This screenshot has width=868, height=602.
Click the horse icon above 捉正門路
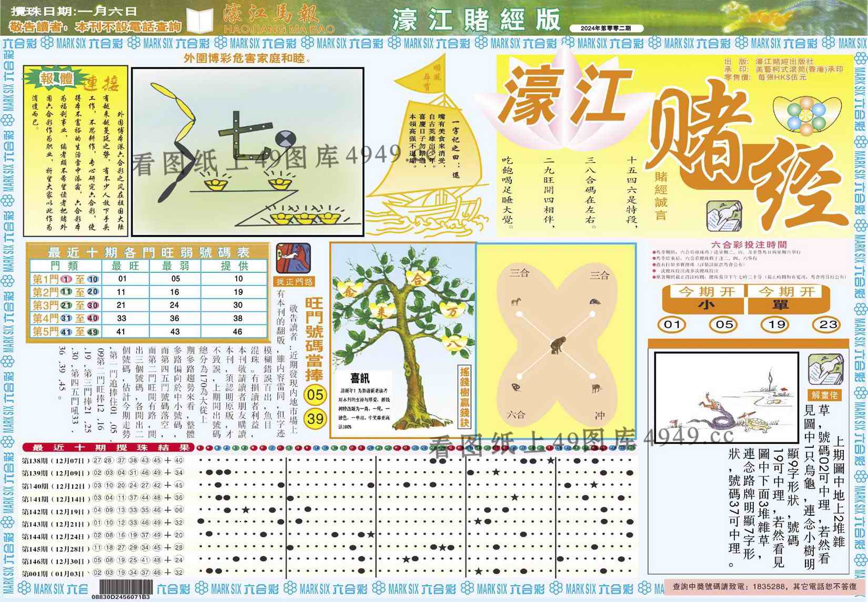tap(293, 258)
